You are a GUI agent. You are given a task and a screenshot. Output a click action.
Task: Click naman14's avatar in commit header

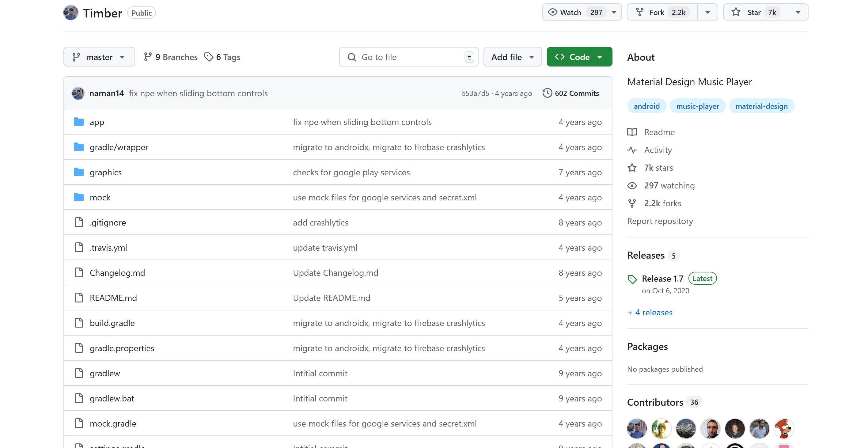tap(78, 93)
